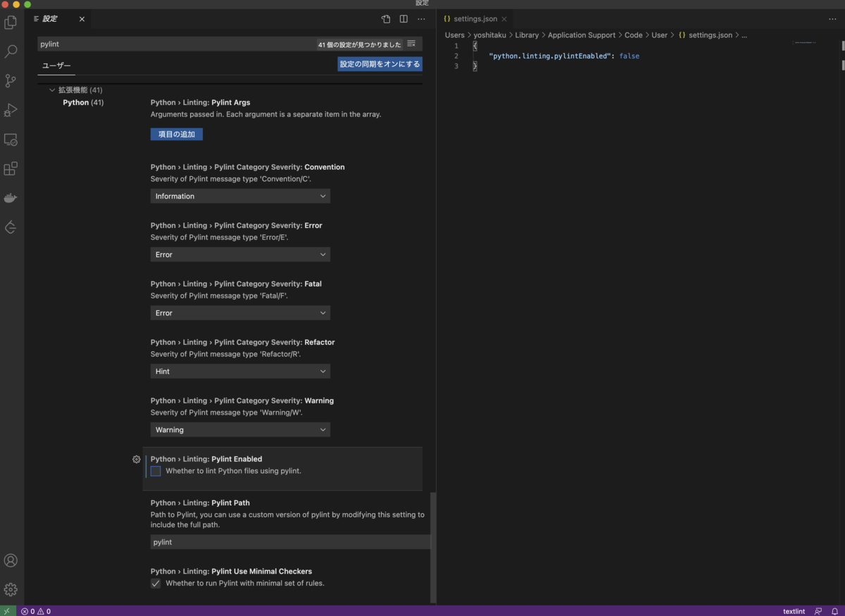Click the textlint status bar item
Image resolution: width=845 pixels, height=616 pixels.
tap(794, 611)
